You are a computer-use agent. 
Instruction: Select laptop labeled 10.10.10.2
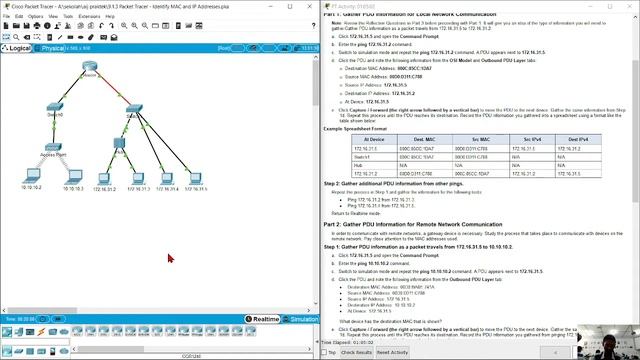(x=31, y=176)
